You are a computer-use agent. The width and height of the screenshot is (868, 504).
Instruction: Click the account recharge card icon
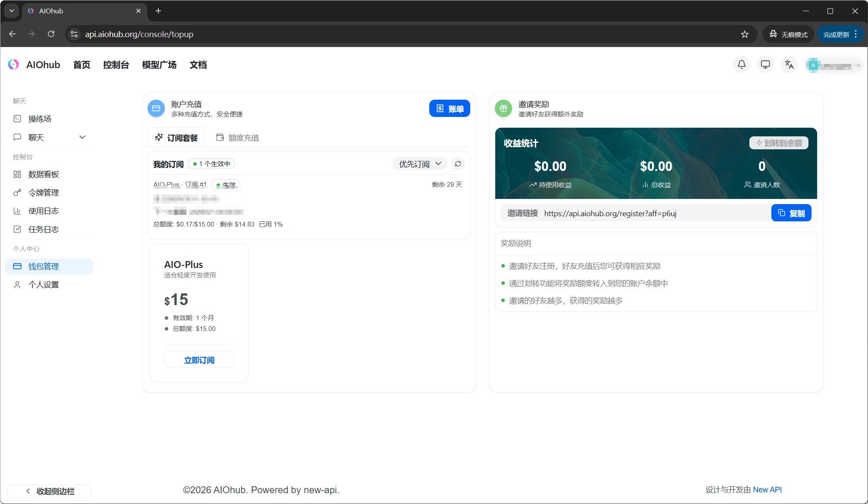[x=156, y=108]
